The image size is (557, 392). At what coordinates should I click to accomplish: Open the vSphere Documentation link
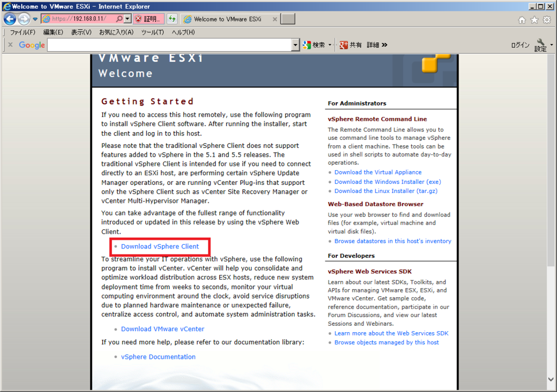click(158, 357)
